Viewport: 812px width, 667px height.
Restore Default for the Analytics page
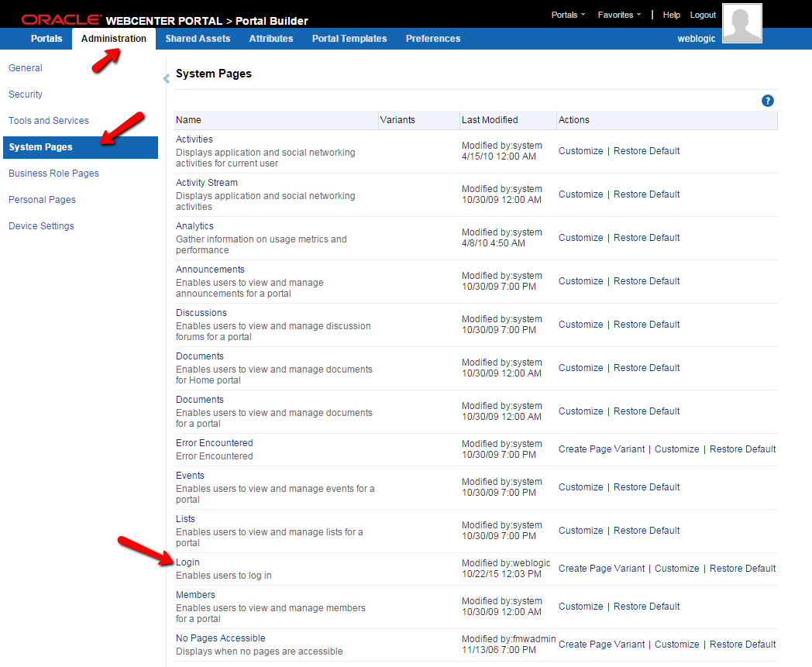pos(646,237)
